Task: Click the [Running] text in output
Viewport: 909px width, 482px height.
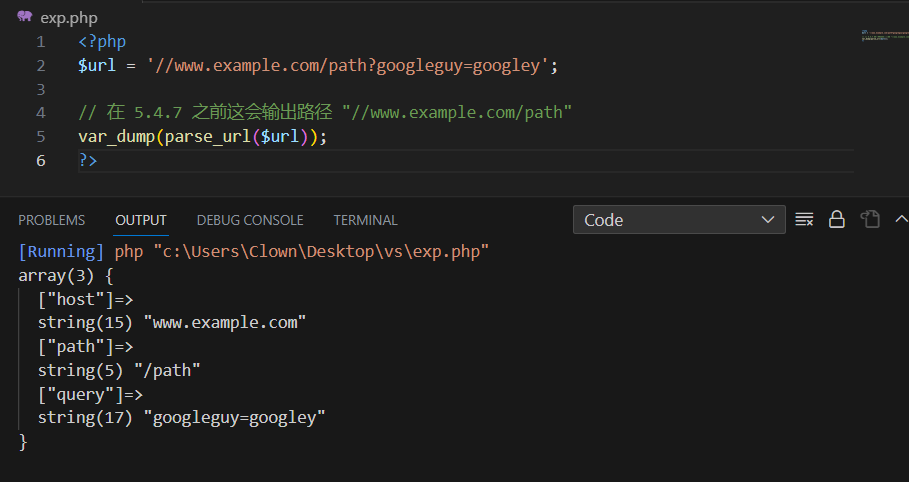Action: tap(61, 252)
